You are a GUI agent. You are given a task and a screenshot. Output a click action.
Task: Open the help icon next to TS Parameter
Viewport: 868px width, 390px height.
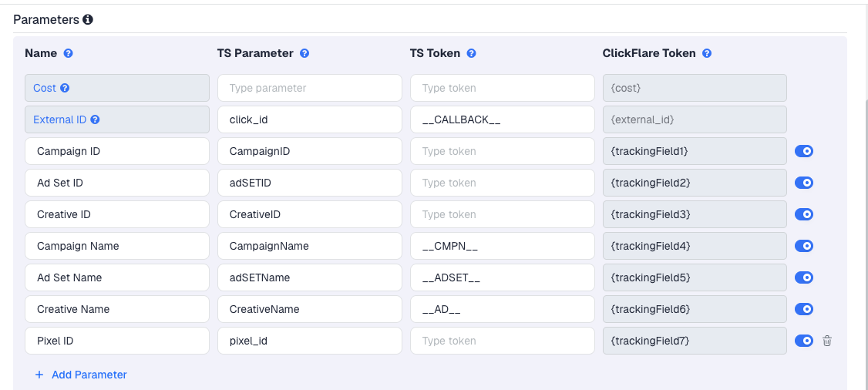click(304, 54)
